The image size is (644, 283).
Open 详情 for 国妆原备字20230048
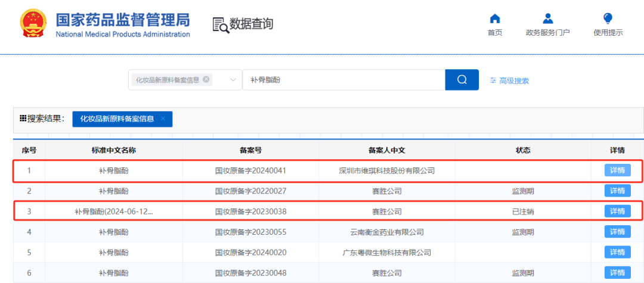click(617, 273)
